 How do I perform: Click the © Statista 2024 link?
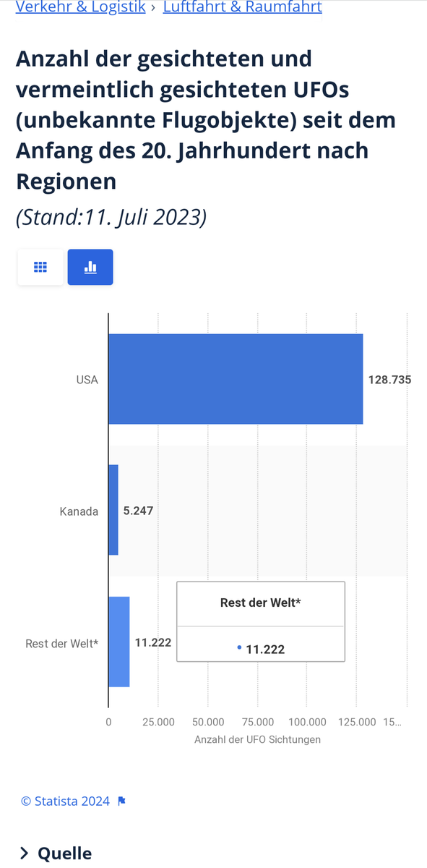point(66,801)
